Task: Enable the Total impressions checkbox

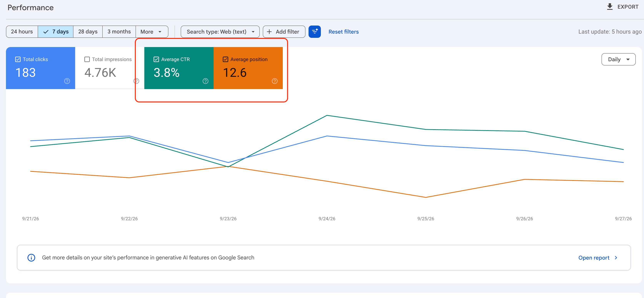Action: tap(87, 60)
